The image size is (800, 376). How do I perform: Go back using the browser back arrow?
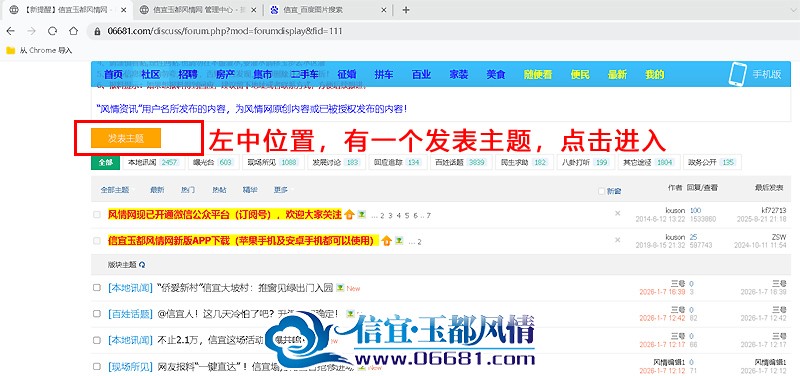point(10,31)
